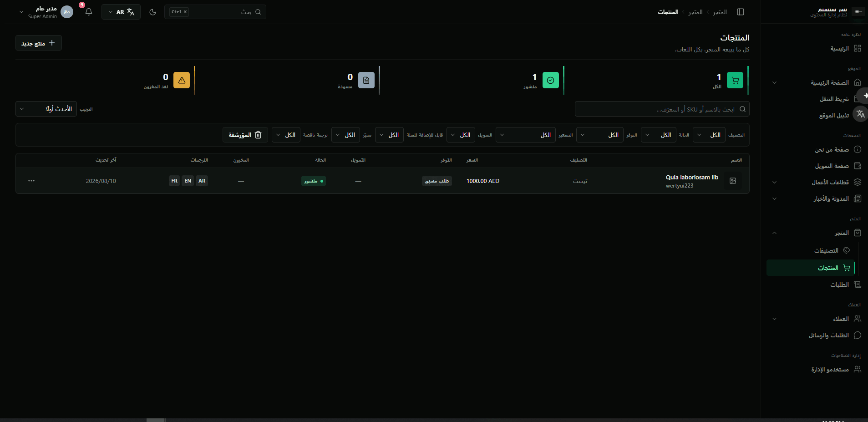
Task: Toggle dark mode moon icon
Action: coord(153,12)
